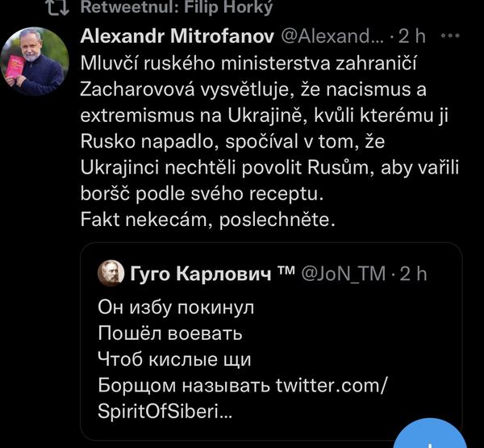The image size is (484, 448).
Task: Click the "Он избу покинул" line
Action: click(176, 307)
